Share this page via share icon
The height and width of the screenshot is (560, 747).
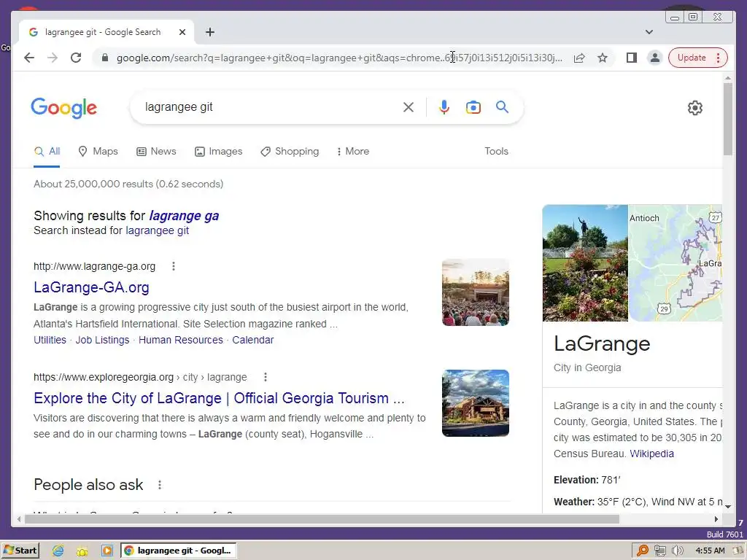[x=579, y=58]
